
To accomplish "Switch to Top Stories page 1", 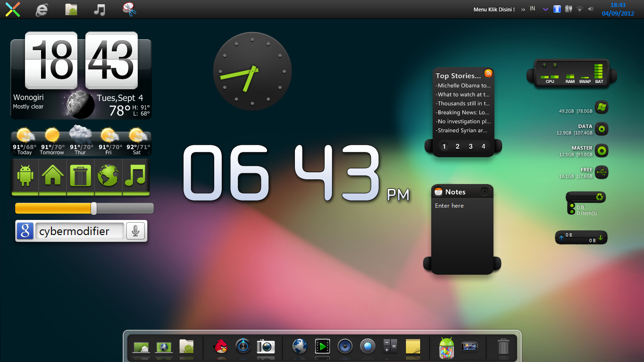I will [444, 146].
